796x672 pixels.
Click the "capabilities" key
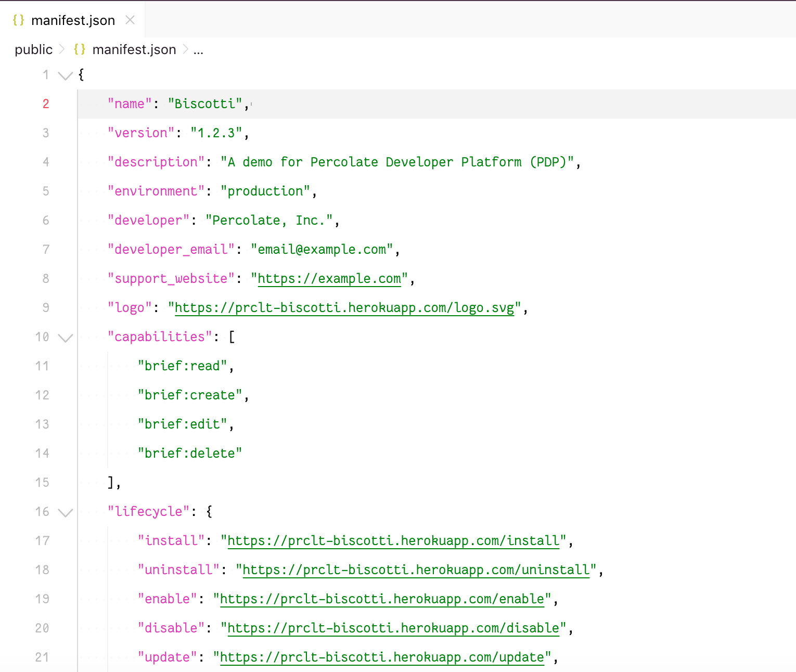[x=160, y=337]
